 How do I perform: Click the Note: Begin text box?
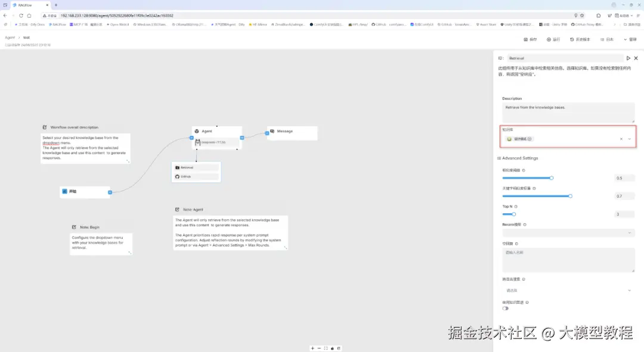pos(101,244)
